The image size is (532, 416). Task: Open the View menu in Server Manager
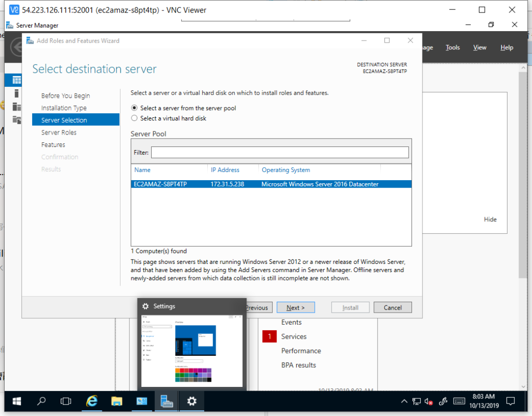tap(480, 47)
